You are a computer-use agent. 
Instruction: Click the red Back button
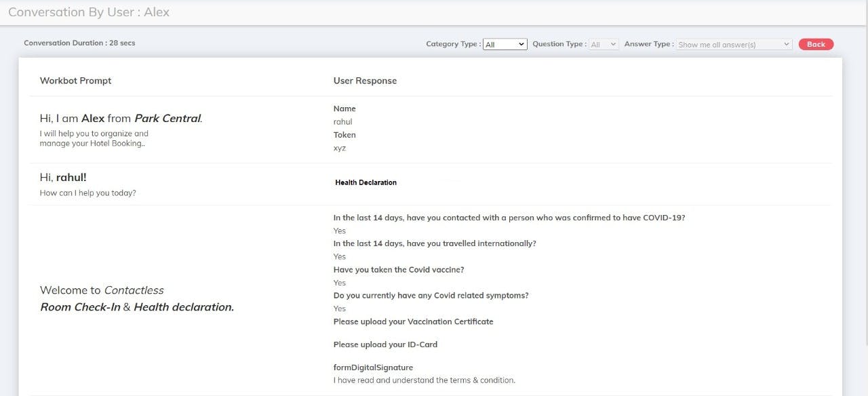pyautogui.click(x=816, y=44)
